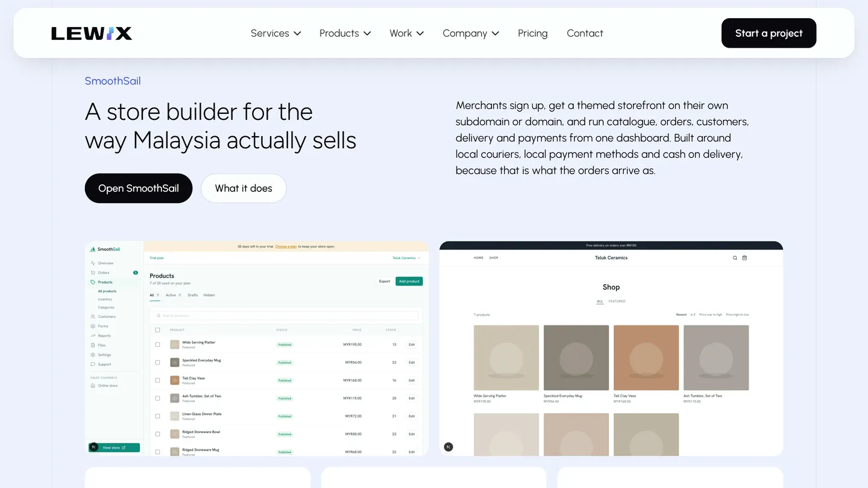Click the Files document icon in dashboard sidebar
Viewport: 868px width, 488px height.
click(x=93, y=345)
